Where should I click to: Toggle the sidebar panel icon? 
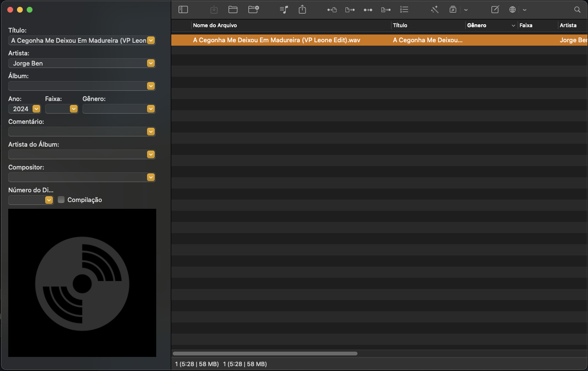pos(183,9)
